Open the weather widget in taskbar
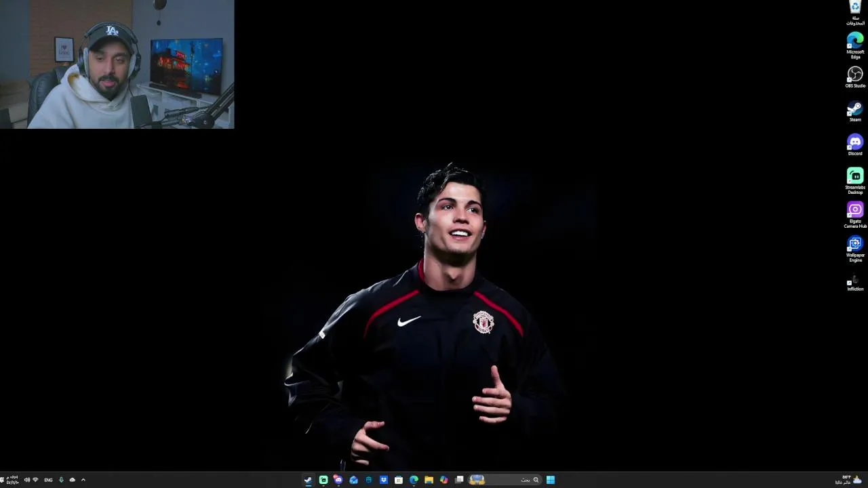The height and width of the screenshot is (488, 868). coord(848,479)
